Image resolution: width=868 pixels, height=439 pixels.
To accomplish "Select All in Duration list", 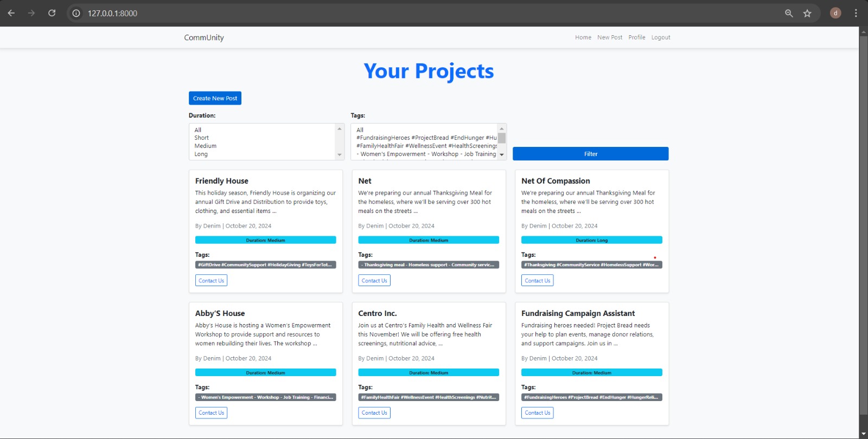I will click(x=263, y=130).
